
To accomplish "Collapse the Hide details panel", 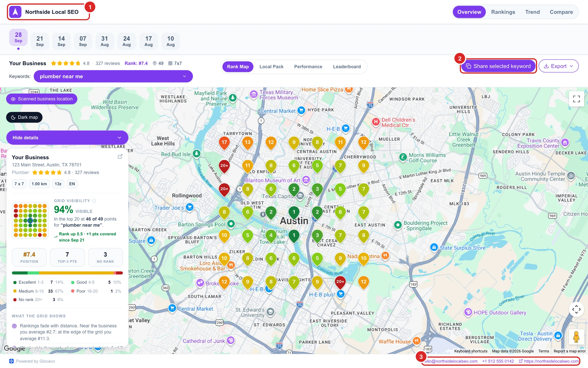I will tap(67, 137).
